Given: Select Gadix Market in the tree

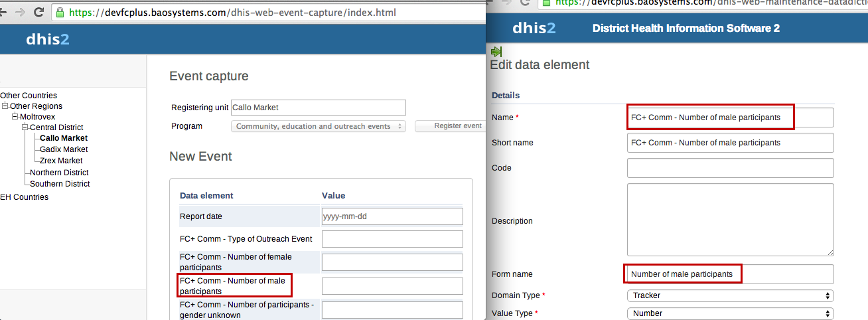Looking at the screenshot, I should pos(64,149).
